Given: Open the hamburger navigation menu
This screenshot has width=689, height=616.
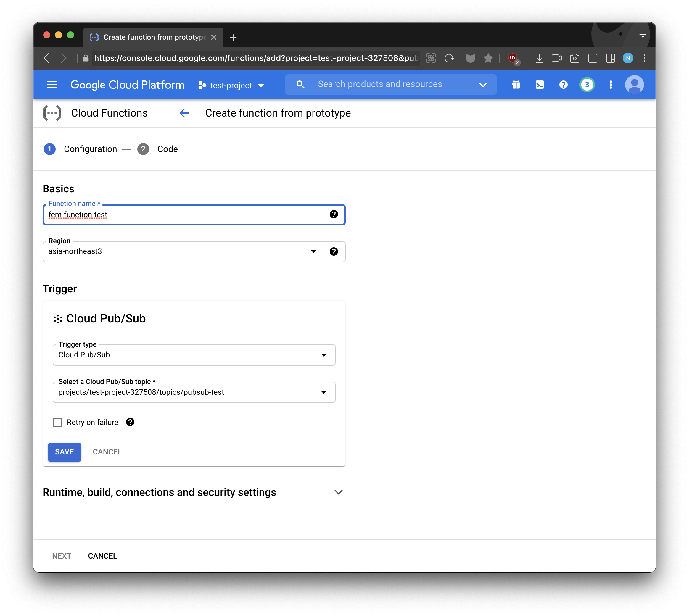Looking at the screenshot, I should pos(52,85).
